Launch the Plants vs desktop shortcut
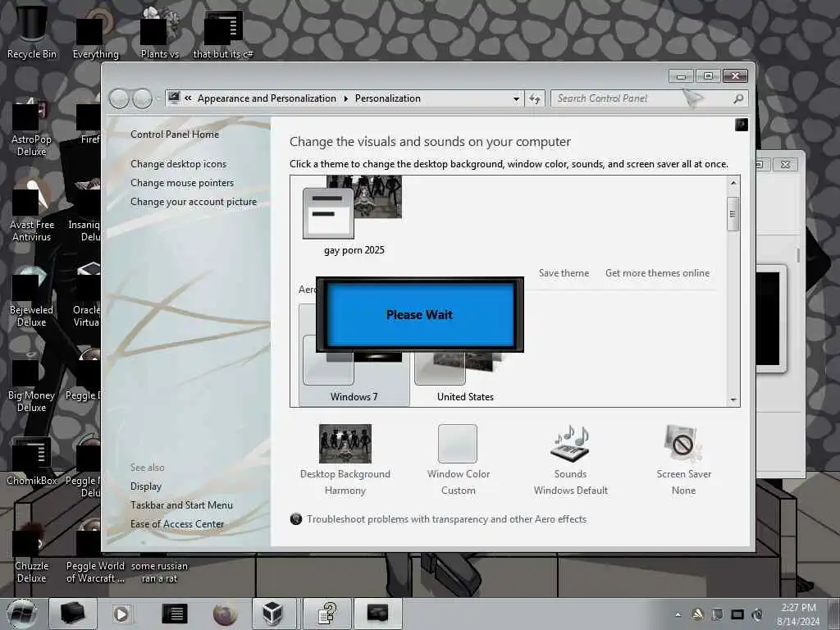The width and height of the screenshot is (840, 630). pyautogui.click(x=159, y=33)
